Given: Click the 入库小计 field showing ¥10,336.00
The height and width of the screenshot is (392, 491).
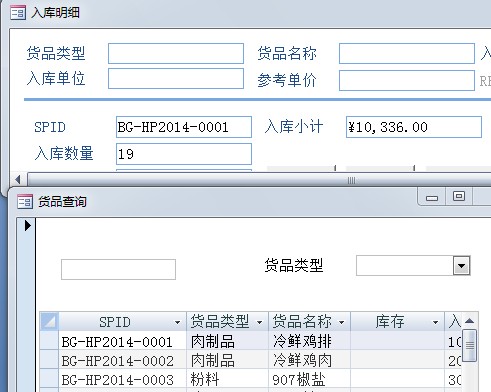Looking at the screenshot, I should click(414, 127).
